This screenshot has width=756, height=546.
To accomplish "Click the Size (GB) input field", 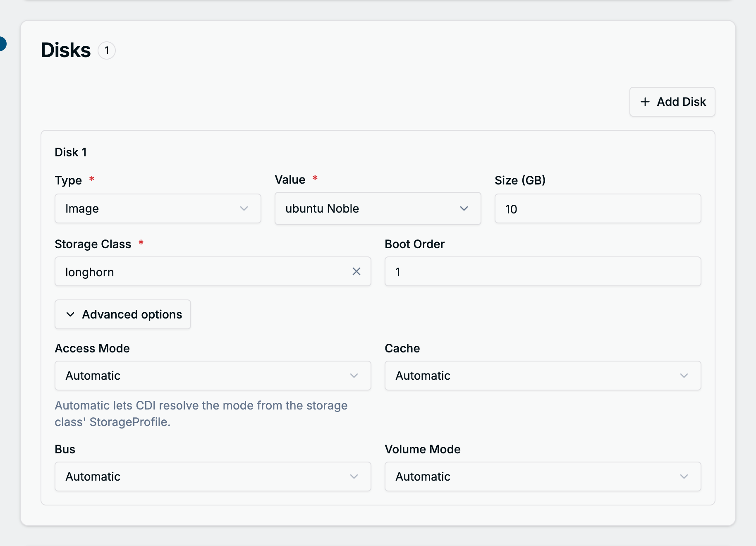I will [x=598, y=208].
